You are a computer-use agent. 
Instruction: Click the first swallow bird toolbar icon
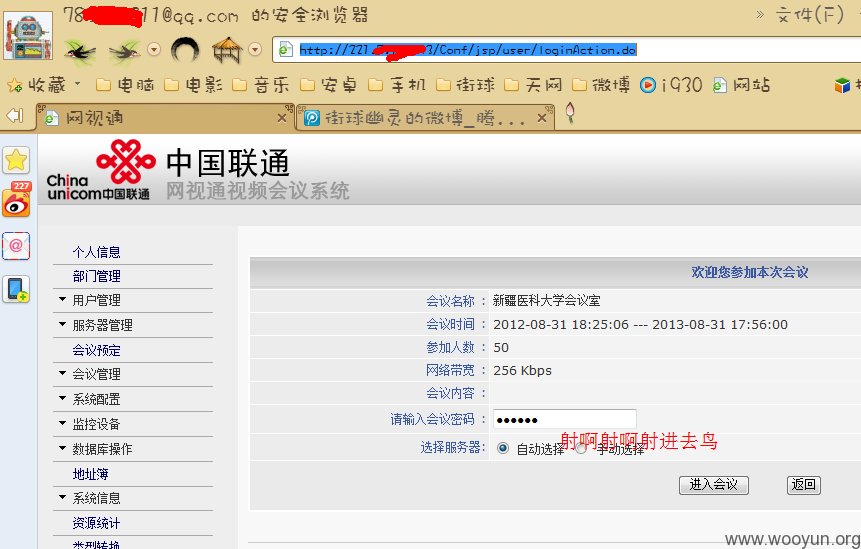coord(80,51)
